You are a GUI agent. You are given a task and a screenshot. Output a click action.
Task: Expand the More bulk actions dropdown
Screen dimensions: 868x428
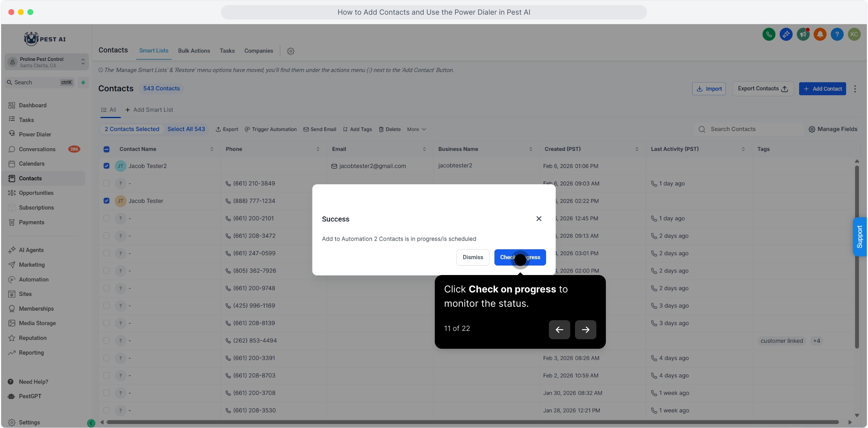pos(416,130)
